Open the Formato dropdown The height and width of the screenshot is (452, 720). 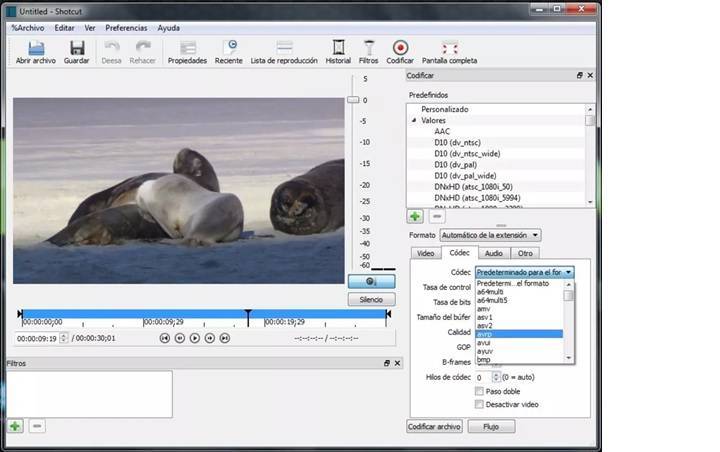click(x=490, y=235)
